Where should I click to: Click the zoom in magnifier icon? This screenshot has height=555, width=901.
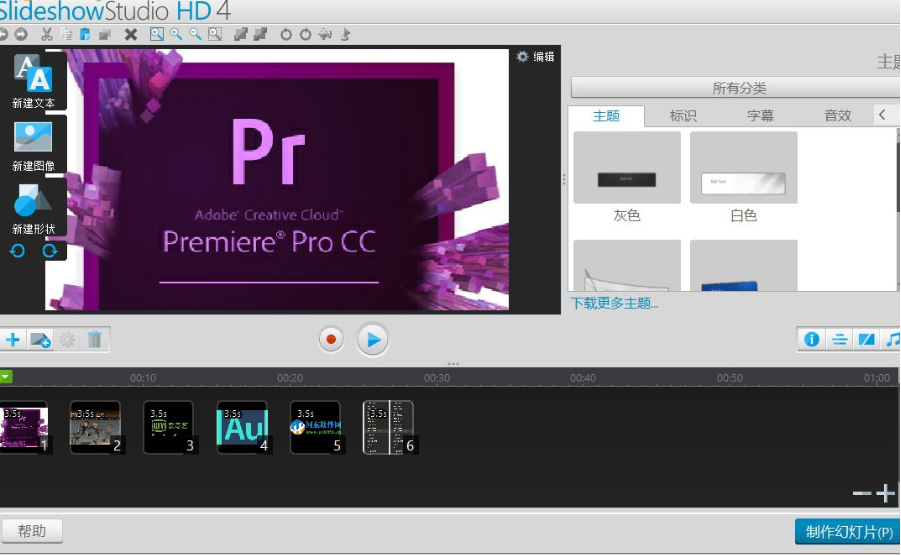(176, 34)
